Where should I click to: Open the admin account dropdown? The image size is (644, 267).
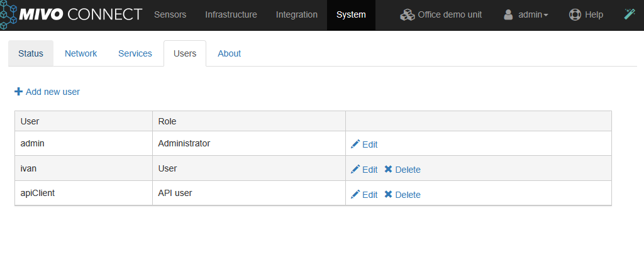(526, 14)
